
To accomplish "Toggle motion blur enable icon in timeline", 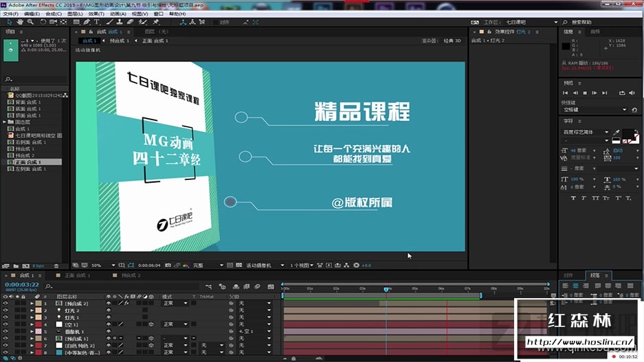I will [x=258, y=286].
